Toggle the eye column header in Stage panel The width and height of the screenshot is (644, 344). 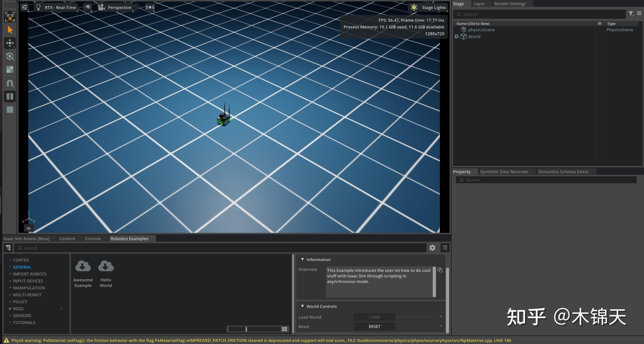tap(599, 23)
